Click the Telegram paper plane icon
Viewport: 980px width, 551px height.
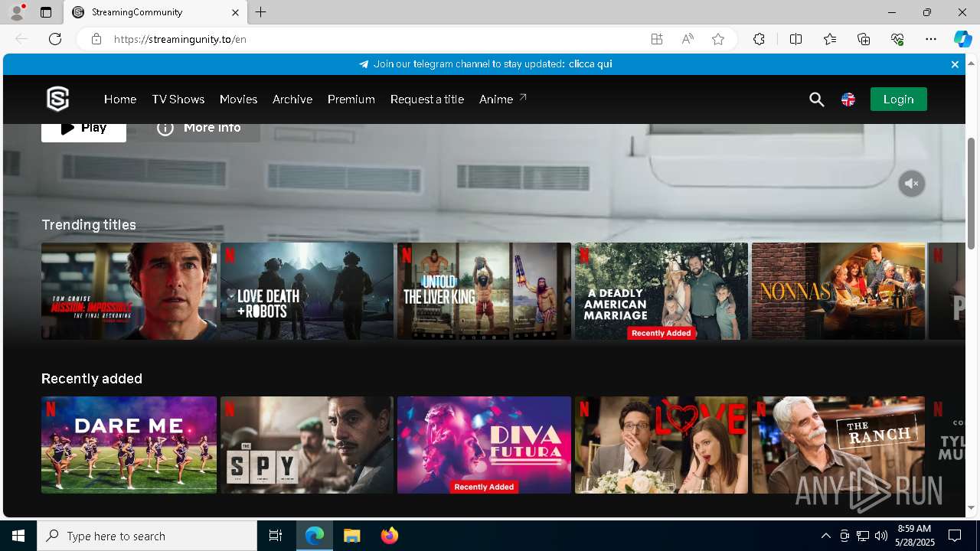click(x=364, y=64)
